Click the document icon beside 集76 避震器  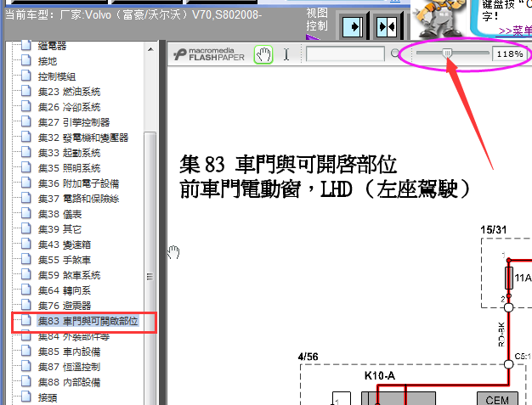[x=26, y=305]
